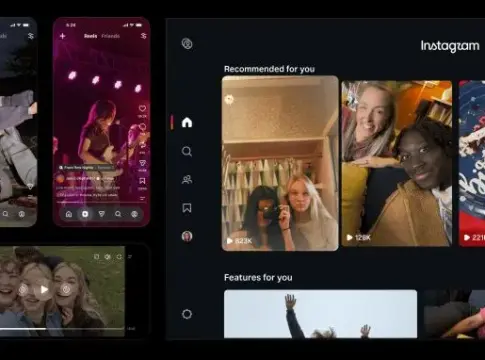485x360 pixels.
Task: Tap the filter sliders icon on the left phone
Action: click(31, 36)
